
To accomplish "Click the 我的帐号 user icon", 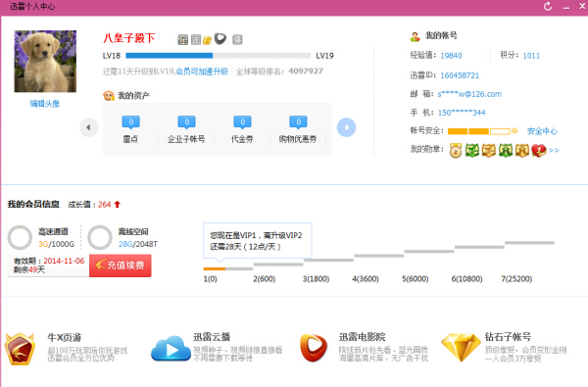I will [416, 37].
